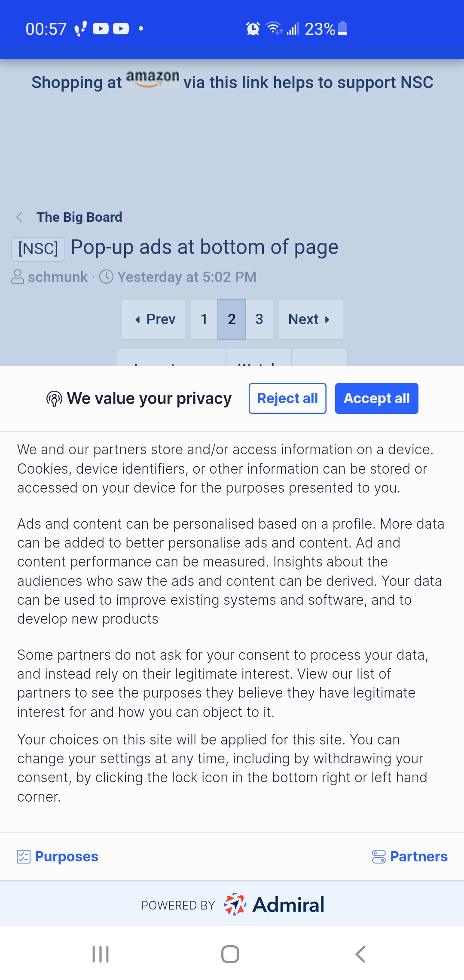Click the clock icon near post date

106,277
